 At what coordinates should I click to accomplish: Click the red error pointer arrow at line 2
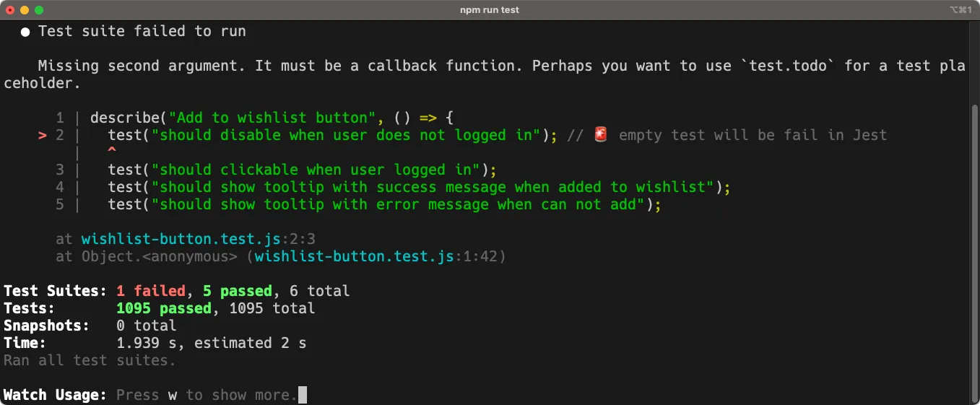[x=43, y=135]
